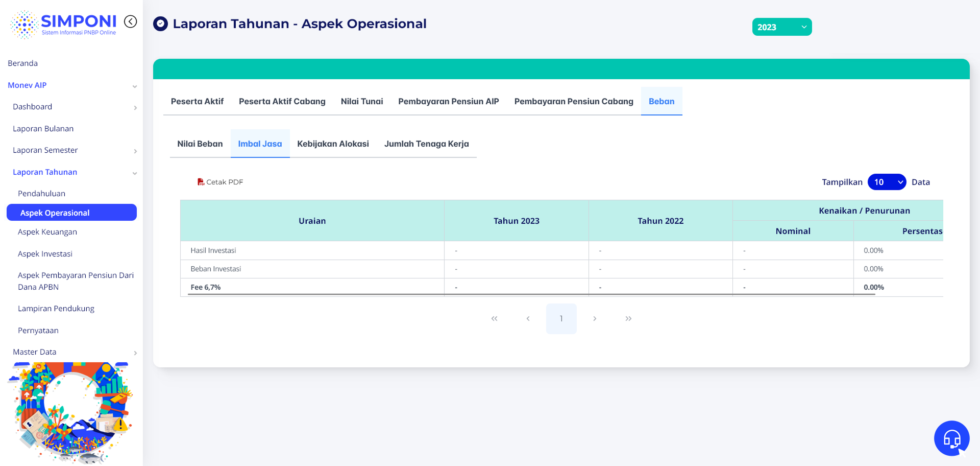This screenshot has height=466, width=980.
Task: Click the checkmark icon beside Laporan Tahunan title
Action: pyautogui.click(x=160, y=24)
